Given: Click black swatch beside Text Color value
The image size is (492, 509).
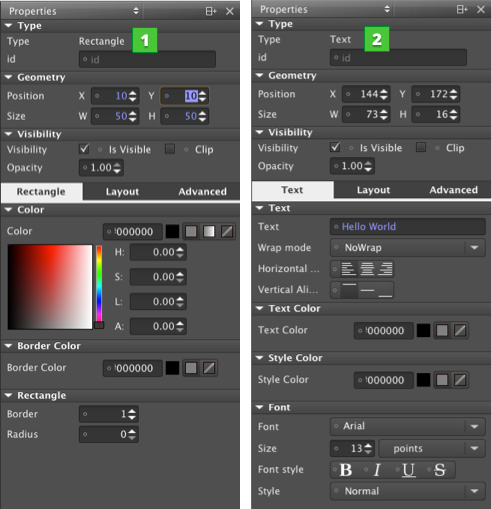Looking at the screenshot, I should tap(423, 330).
